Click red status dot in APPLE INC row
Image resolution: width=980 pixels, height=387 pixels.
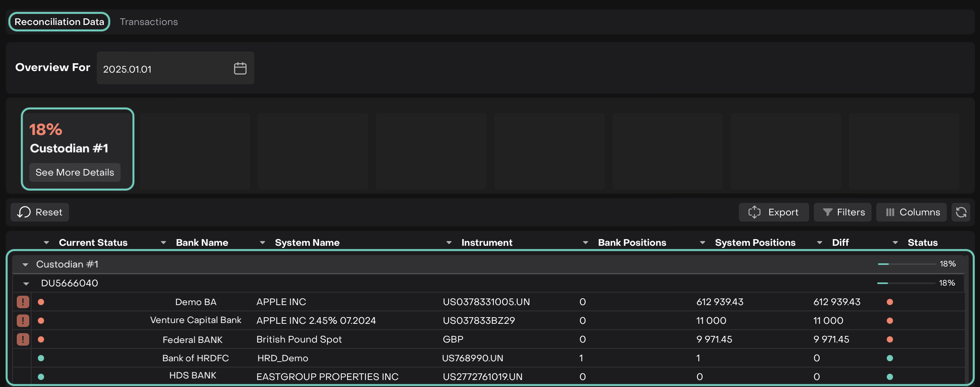point(889,302)
